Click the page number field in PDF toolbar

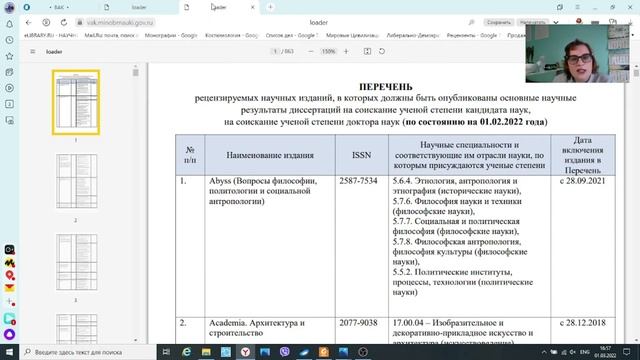pos(275,51)
